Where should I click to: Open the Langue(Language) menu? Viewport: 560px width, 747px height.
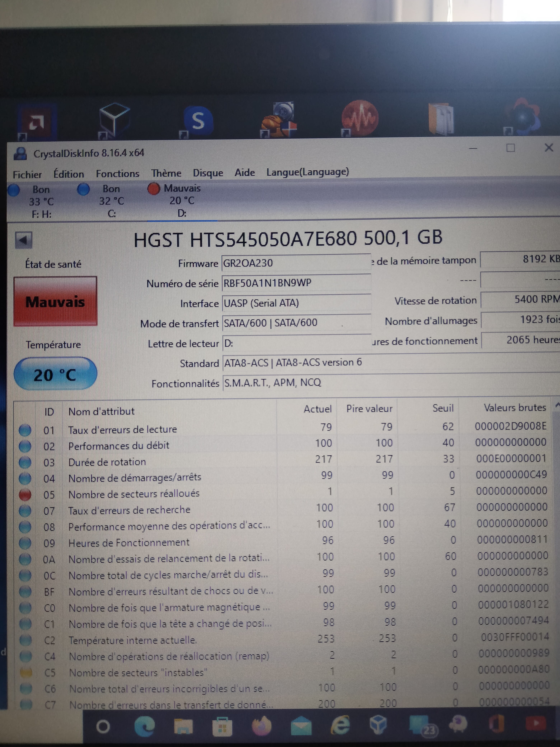307,172
